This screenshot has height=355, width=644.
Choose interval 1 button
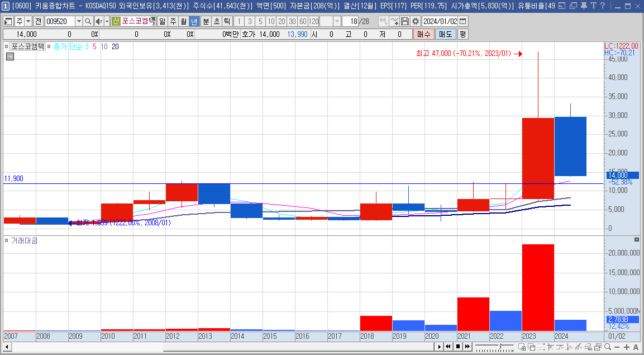[239, 21]
